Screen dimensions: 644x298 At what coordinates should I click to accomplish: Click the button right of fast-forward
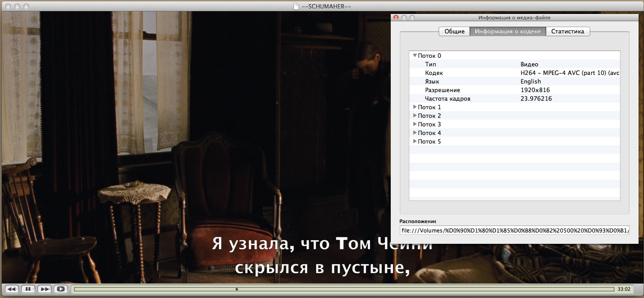(x=61, y=289)
